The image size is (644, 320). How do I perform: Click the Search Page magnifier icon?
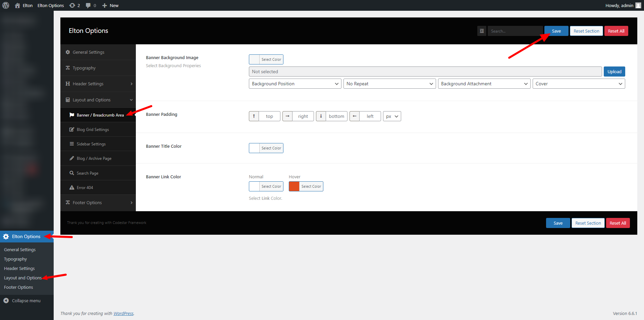[72, 173]
